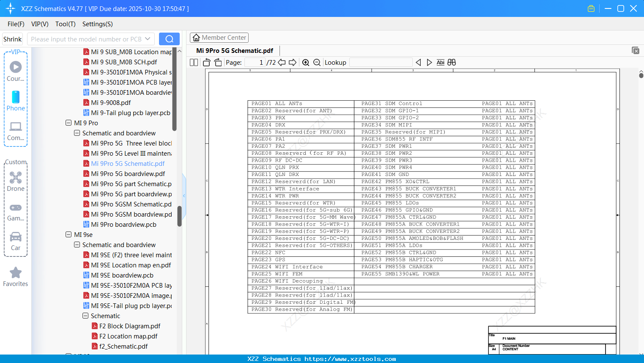The height and width of the screenshot is (363, 644).
Task: Open the Car category
Action: point(16,241)
